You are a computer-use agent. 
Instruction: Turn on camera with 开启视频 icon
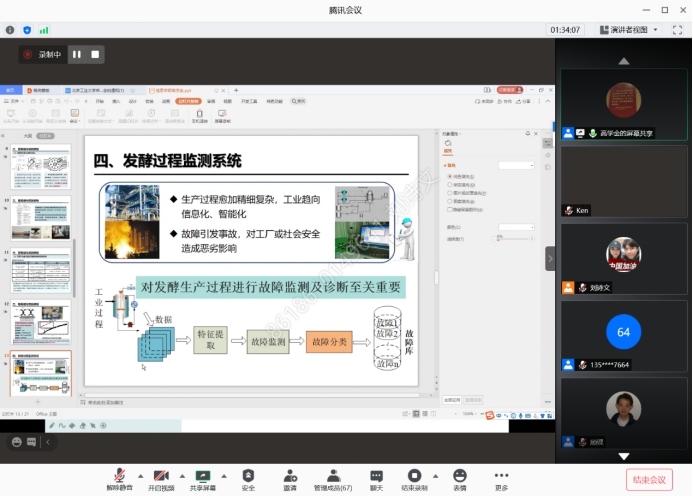point(160,475)
